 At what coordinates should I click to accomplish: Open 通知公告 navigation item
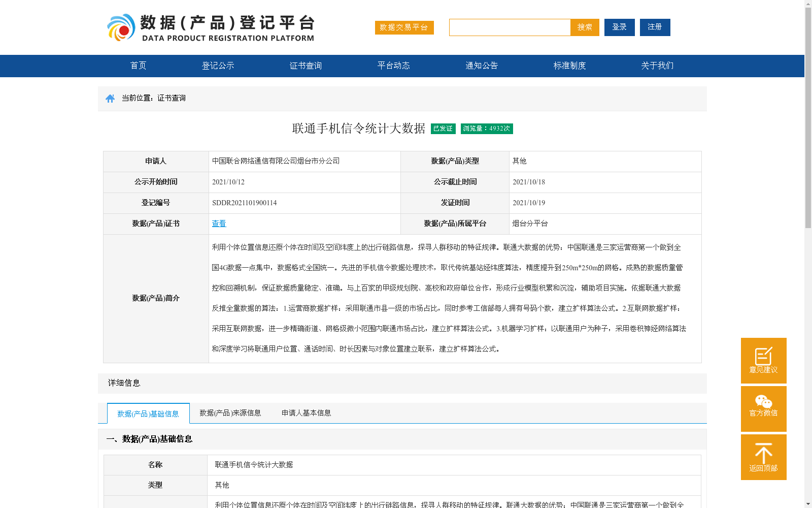click(482, 66)
